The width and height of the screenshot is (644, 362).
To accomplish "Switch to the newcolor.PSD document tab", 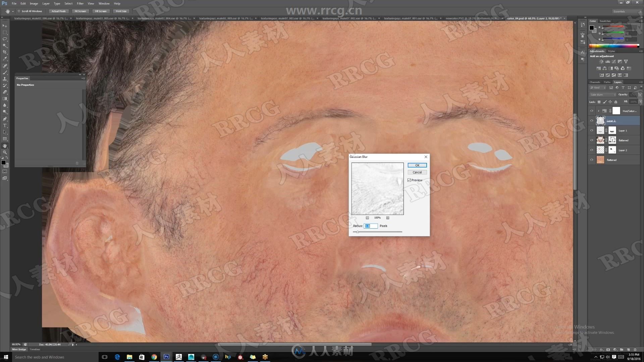I will click(x=473, y=18).
